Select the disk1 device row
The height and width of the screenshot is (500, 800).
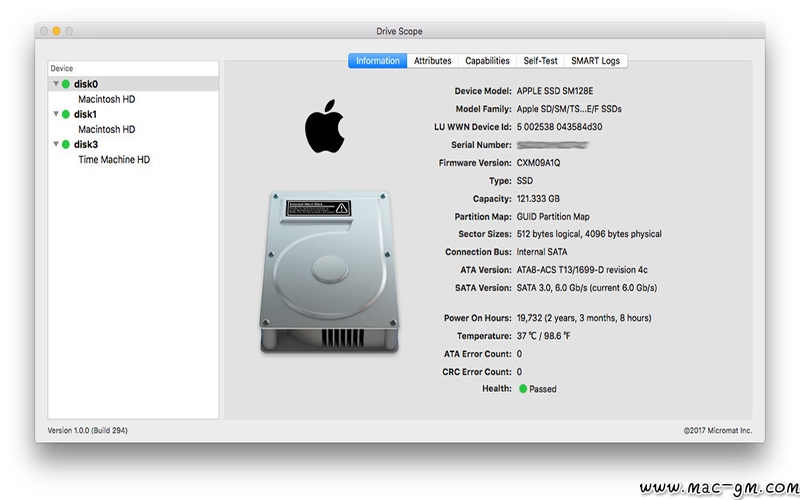pos(133,114)
